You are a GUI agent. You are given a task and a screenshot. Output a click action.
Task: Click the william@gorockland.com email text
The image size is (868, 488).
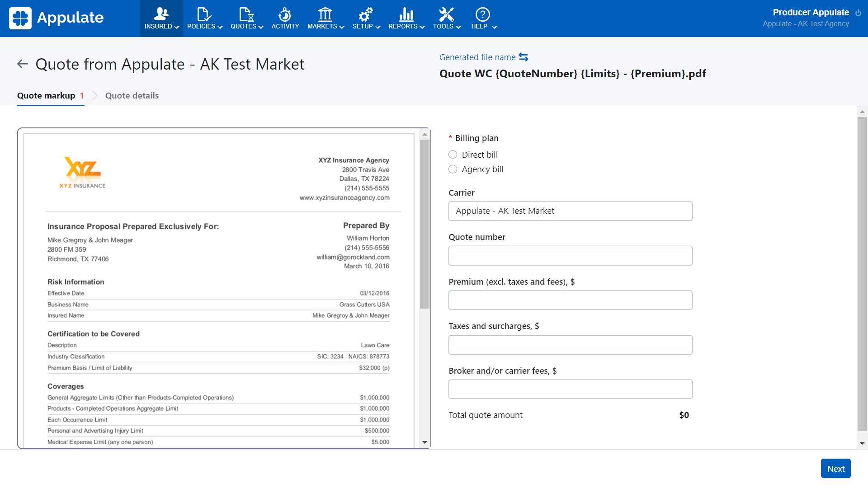click(353, 257)
